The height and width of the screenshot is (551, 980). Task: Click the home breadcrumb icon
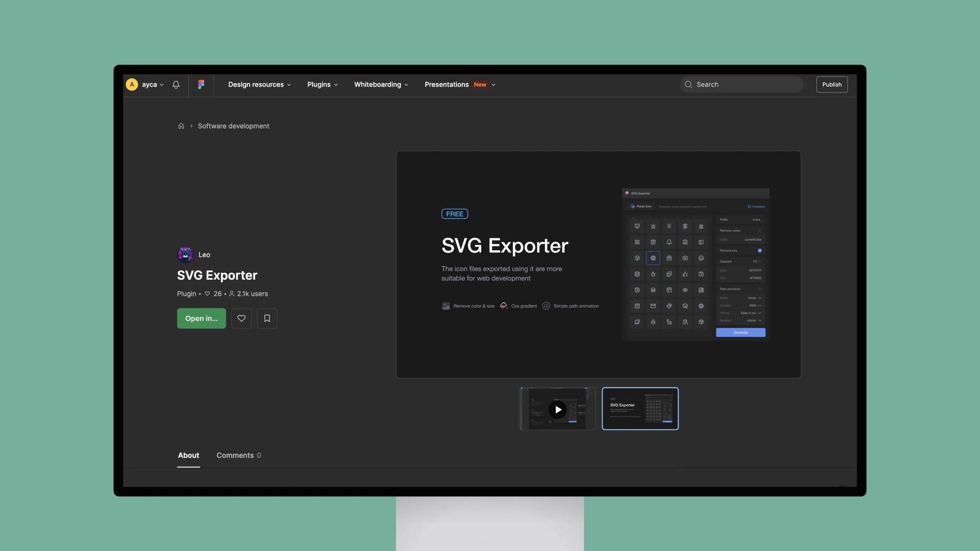pos(181,126)
